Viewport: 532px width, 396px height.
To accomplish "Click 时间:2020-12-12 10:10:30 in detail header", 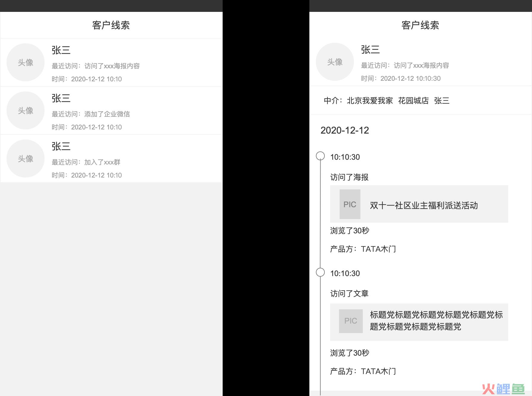I will (401, 78).
